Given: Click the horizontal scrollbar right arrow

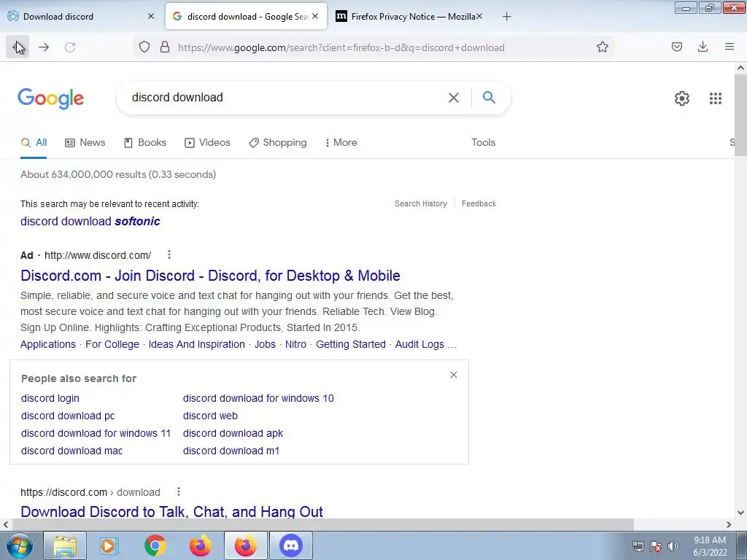Looking at the screenshot, I should point(729,524).
